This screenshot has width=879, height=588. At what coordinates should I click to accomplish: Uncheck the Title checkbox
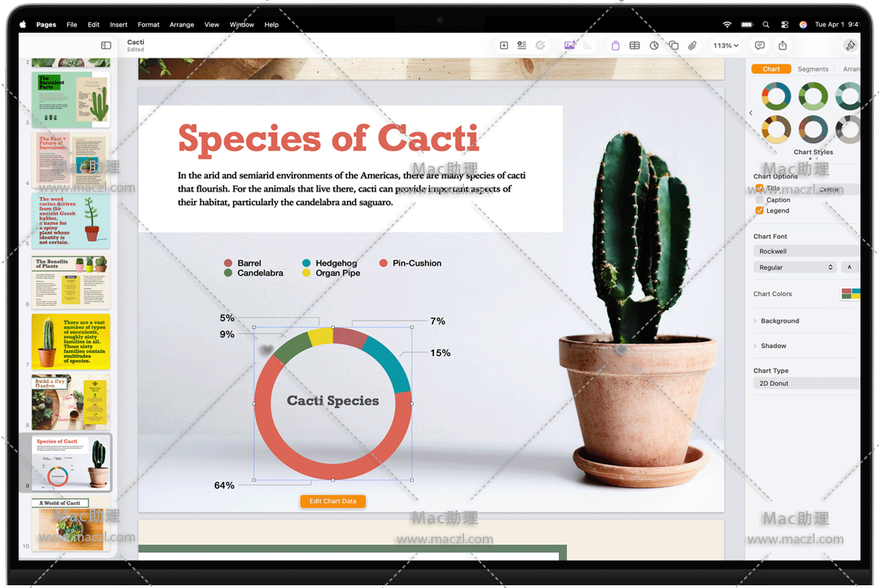tap(759, 188)
